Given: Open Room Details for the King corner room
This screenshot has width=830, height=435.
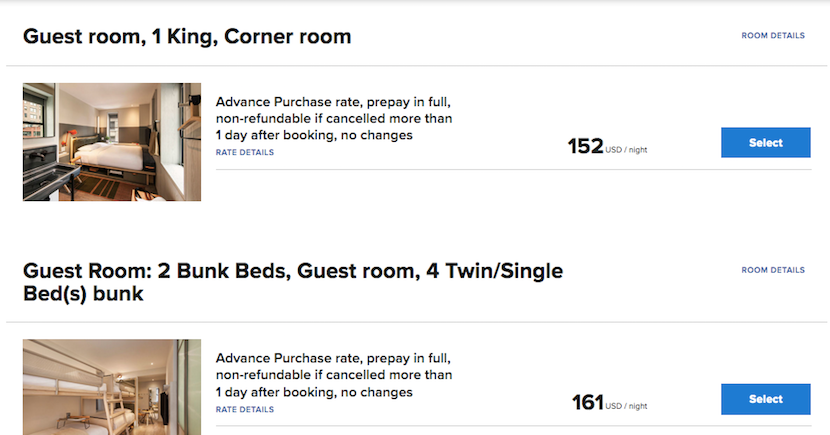Looking at the screenshot, I should click(772, 36).
